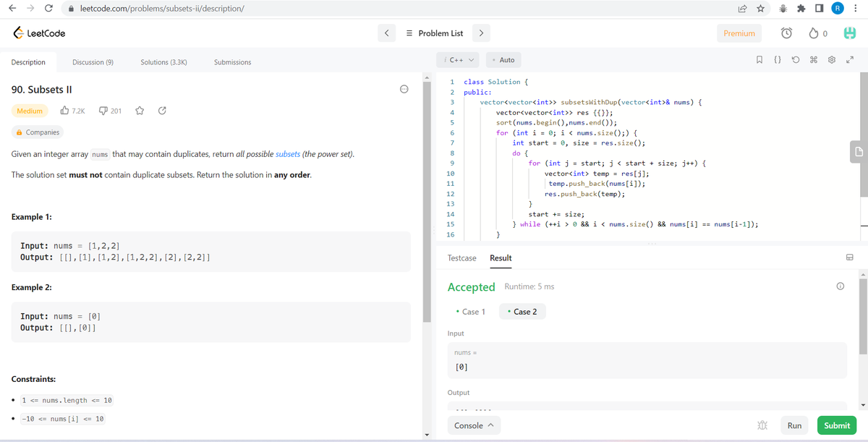Click the LeetCode logo

point(39,33)
